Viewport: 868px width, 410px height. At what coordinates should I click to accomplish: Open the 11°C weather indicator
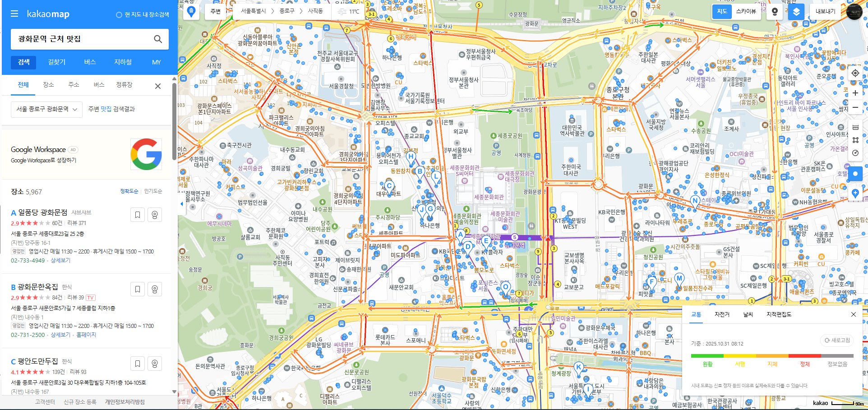pyautogui.click(x=350, y=11)
